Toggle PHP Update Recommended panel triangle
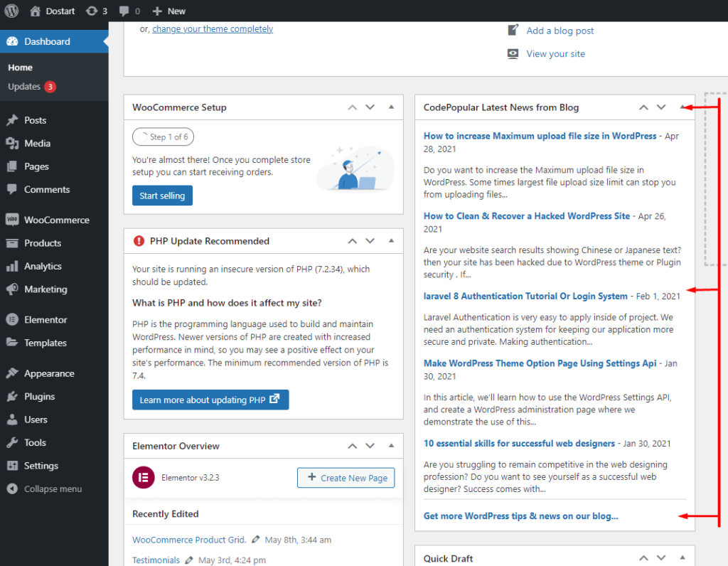This screenshot has width=728, height=566. tap(392, 241)
